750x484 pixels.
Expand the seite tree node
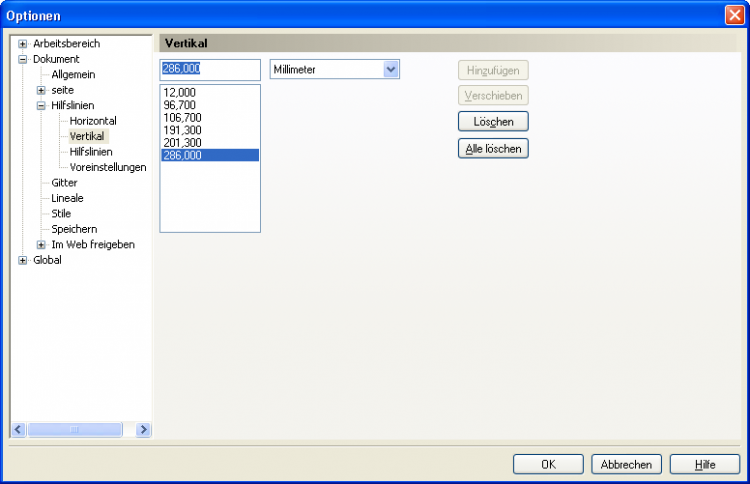(x=41, y=90)
